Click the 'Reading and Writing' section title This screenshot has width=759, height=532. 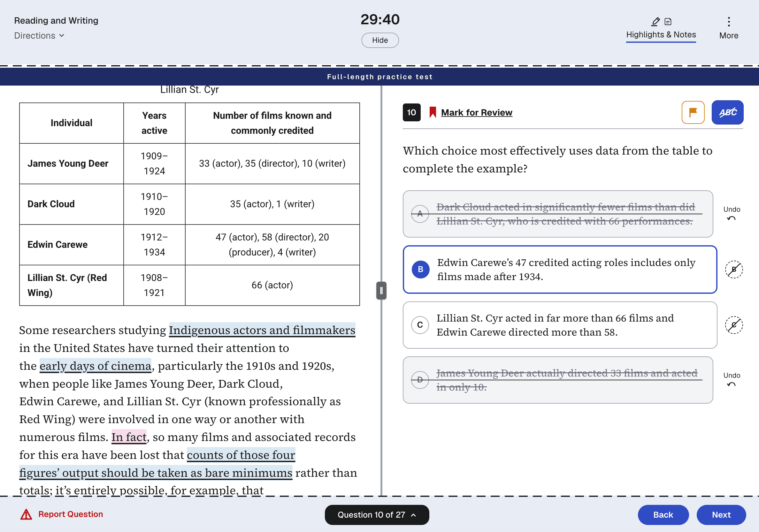coord(56,20)
